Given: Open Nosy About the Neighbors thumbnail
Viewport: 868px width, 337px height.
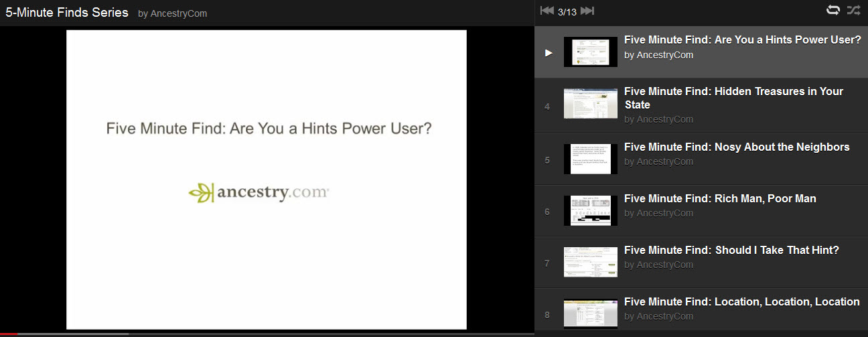Looking at the screenshot, I should pos(590,159).
